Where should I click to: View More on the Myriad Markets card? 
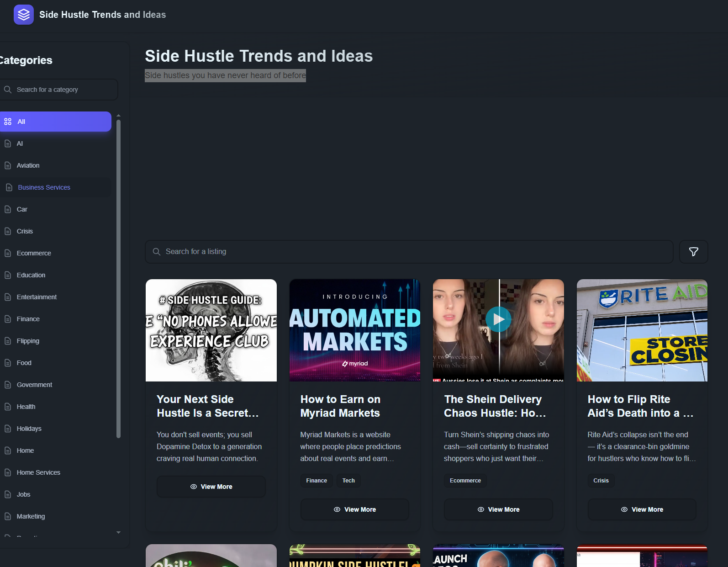(x=355, y=509)
